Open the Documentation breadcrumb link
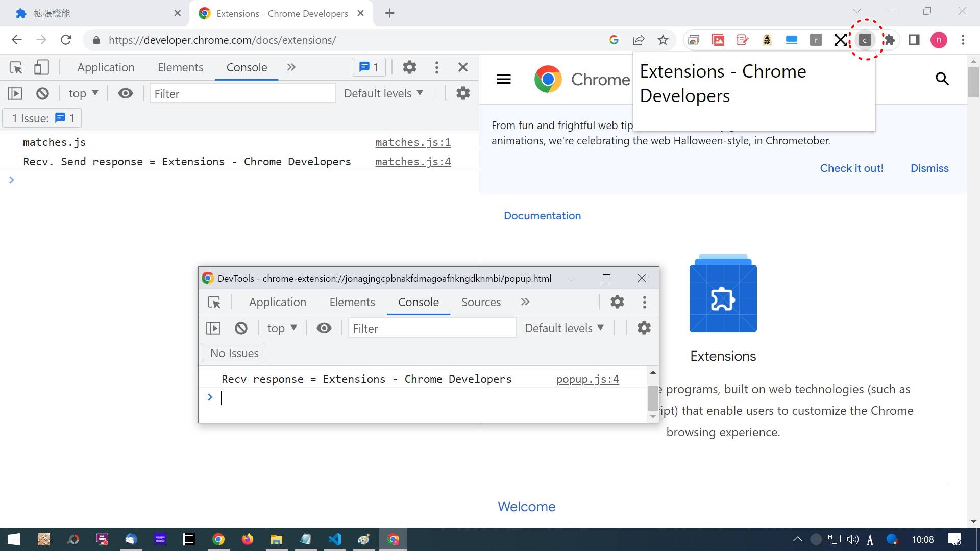Screen dimensions: 980x551 coord(542,216)
